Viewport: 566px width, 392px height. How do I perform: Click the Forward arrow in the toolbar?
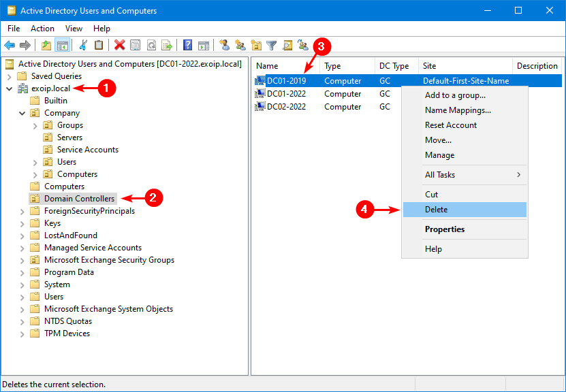(25, 46)
